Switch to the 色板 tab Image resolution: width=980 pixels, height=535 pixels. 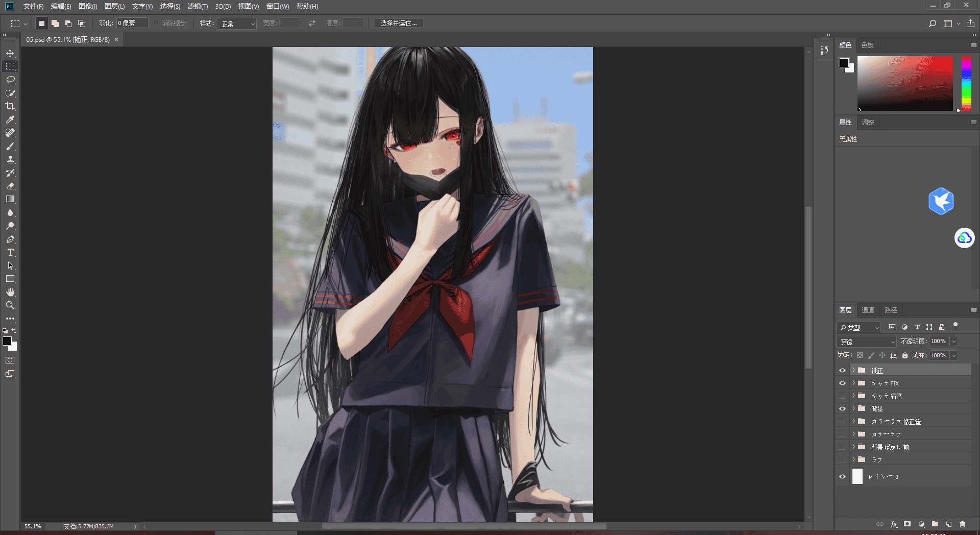[x=867, y=45]
